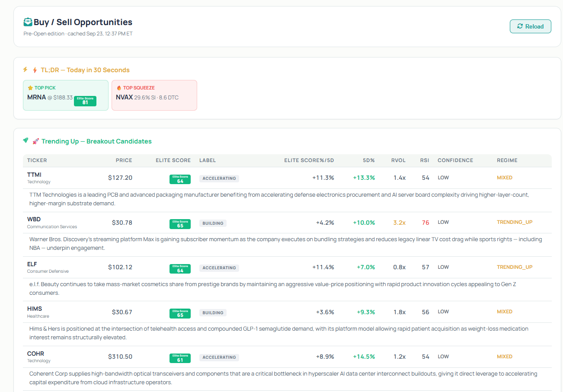Viewport: 563px width, 392px height.
Task: Click the CONFIDENCE column header
Action: (x=455, y=160)
